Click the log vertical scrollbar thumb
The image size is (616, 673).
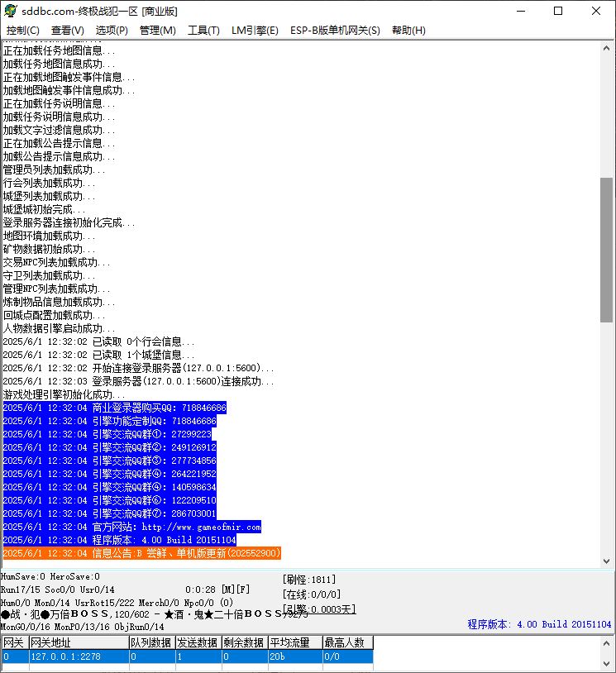606,250
